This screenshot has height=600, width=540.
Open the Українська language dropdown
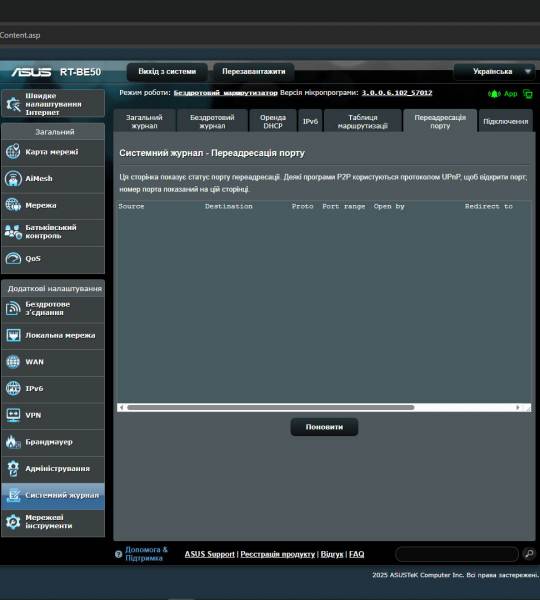[494, 72]
